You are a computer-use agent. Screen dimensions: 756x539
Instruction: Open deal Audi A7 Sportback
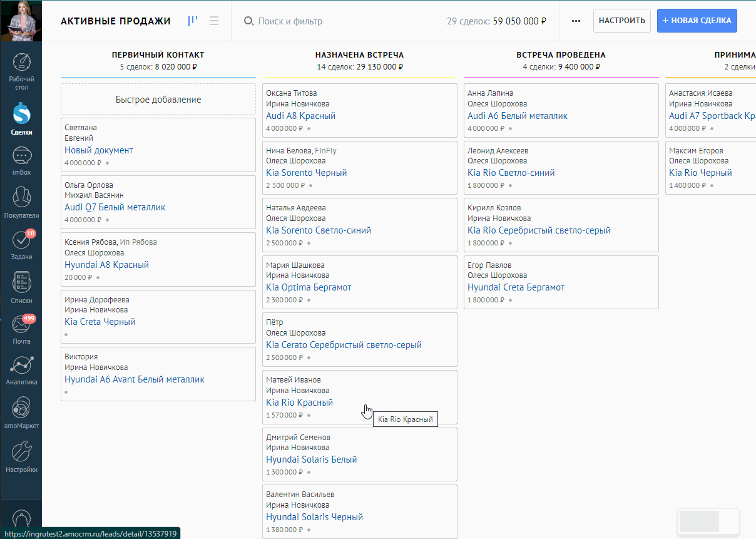(x=712, y=116)
